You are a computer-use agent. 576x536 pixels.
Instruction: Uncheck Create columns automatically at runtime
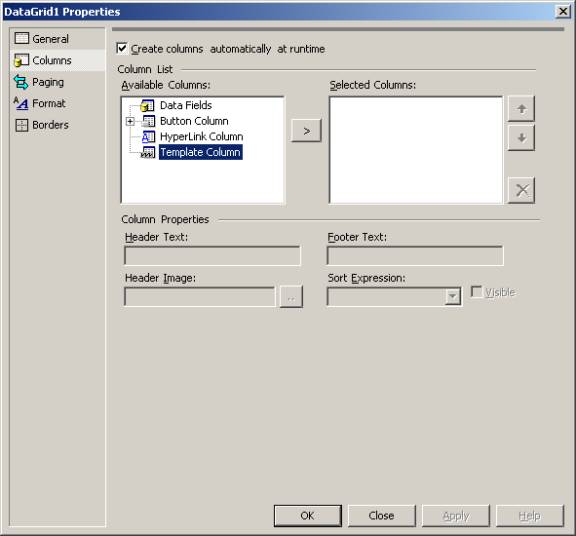(x=122, y=48)
